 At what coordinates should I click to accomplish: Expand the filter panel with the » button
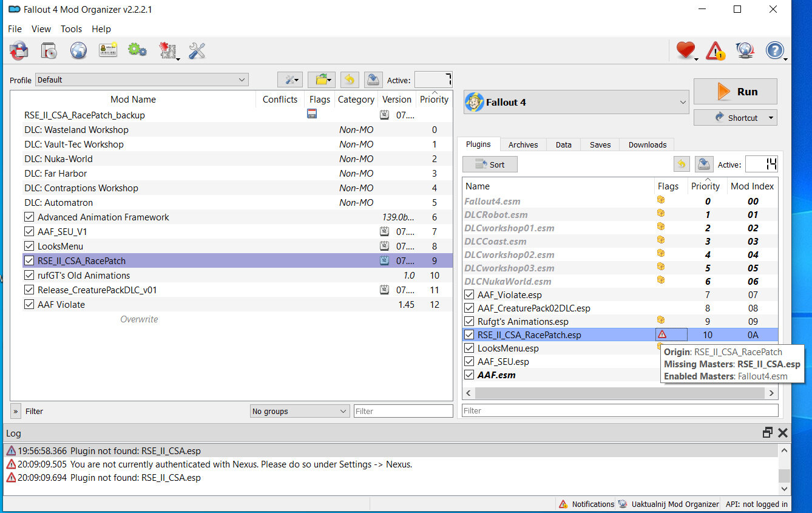(16, 411)
